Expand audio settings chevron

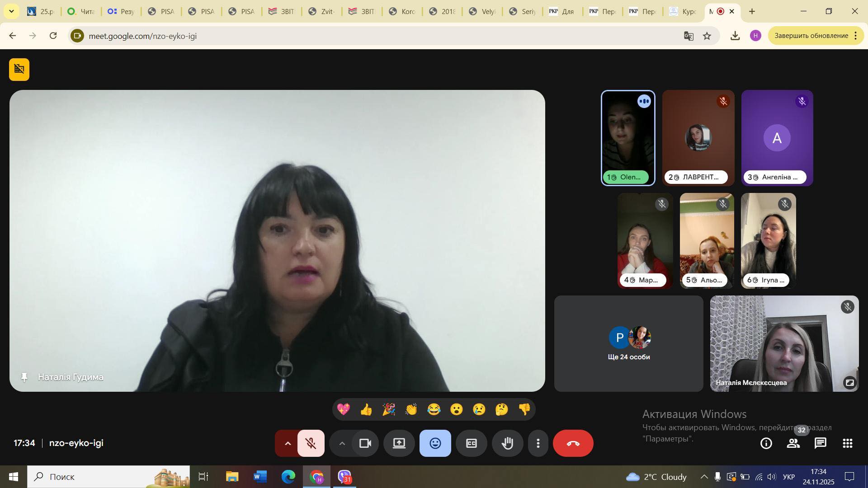click(288, 443)
